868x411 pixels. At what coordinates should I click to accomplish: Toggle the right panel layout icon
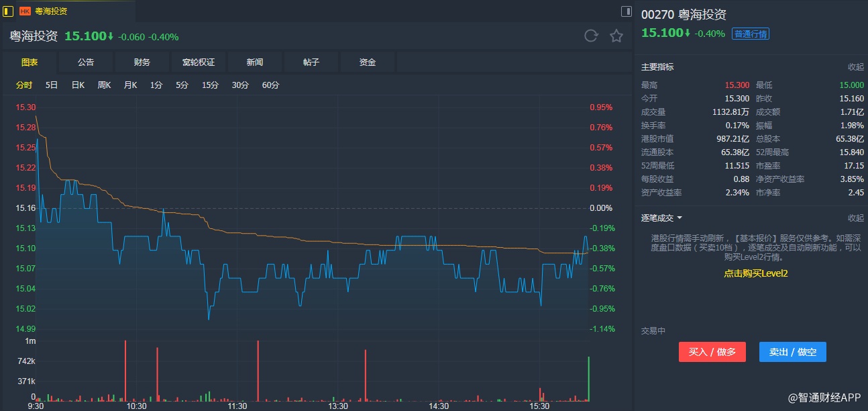pos(627,11)
